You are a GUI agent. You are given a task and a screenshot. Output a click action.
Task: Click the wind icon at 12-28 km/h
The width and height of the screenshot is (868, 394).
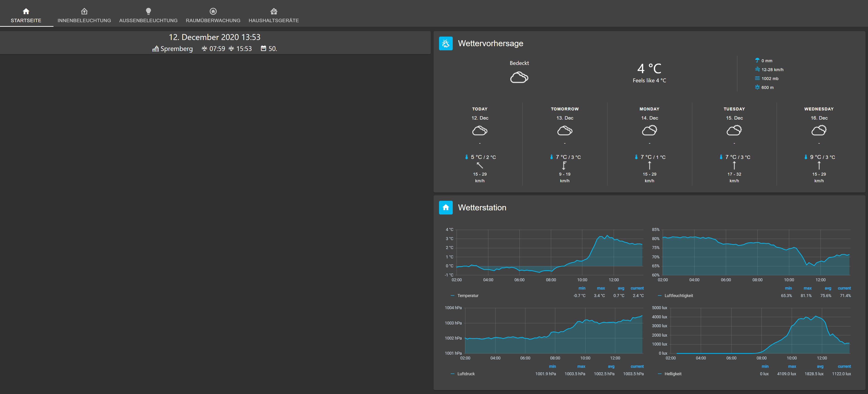pos(757,70)
